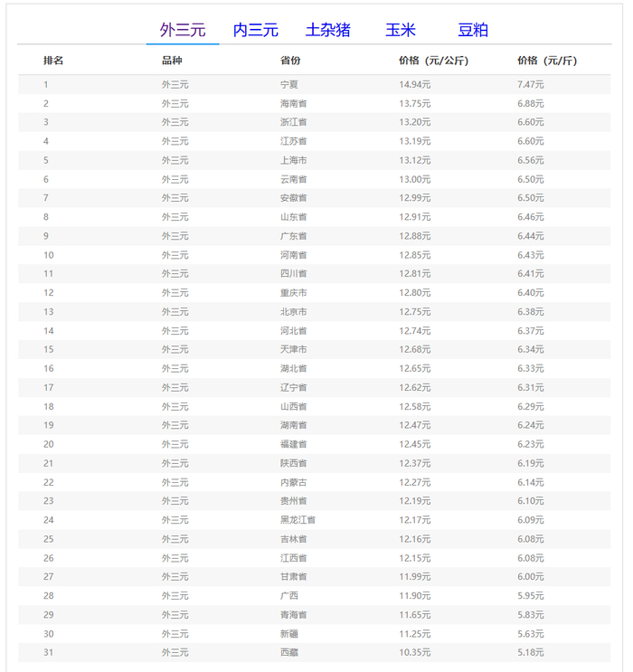Select province cell 江西省
633x672 pixels.
[294, 558]
